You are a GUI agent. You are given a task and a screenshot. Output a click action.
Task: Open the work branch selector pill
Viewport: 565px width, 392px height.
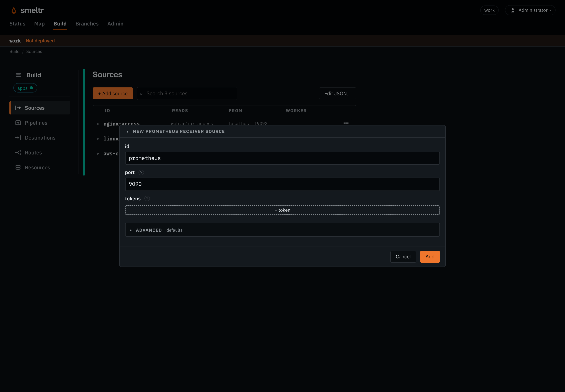pos(489,10)
